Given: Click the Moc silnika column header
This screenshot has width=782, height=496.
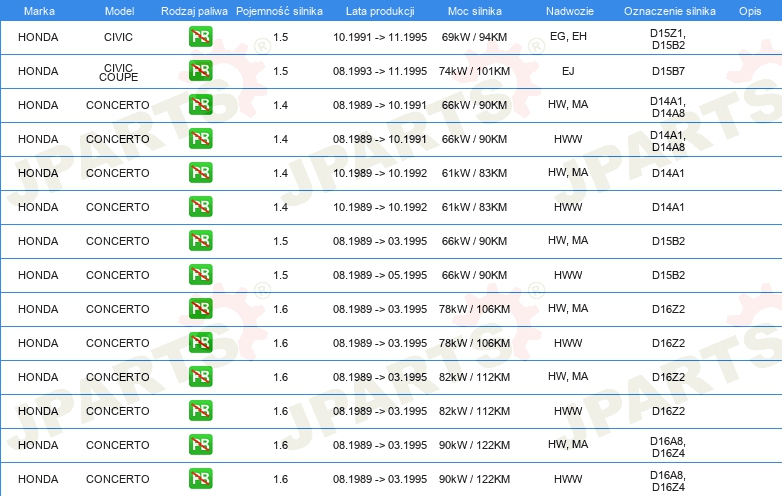Looking at the screenshot, I should pyautogui.click(x=474, y=11).
